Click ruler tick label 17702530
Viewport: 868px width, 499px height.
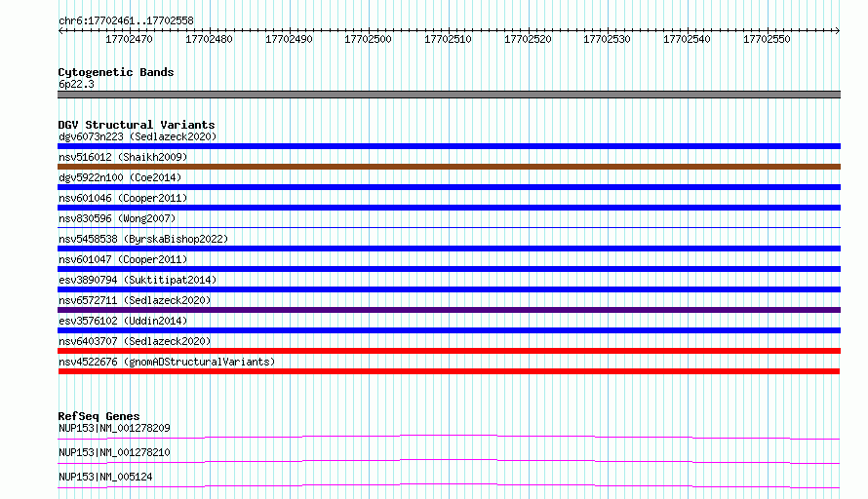click(607, 39)
